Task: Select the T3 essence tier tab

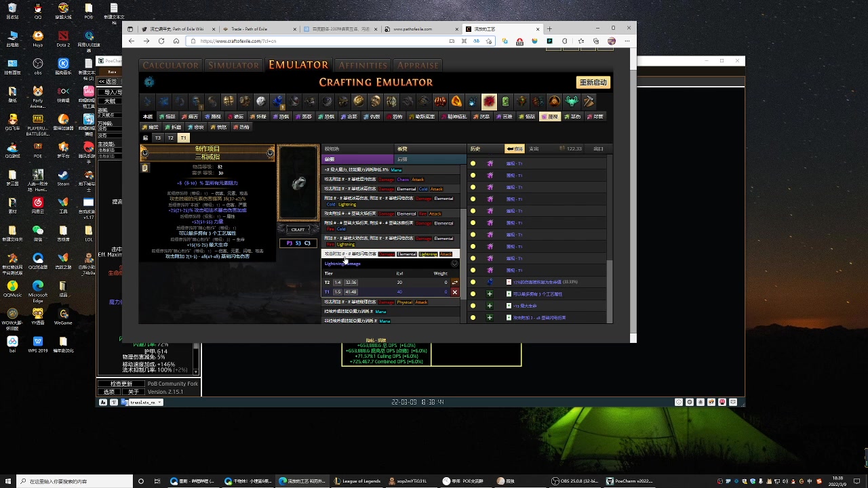Action: click(158, 138)
